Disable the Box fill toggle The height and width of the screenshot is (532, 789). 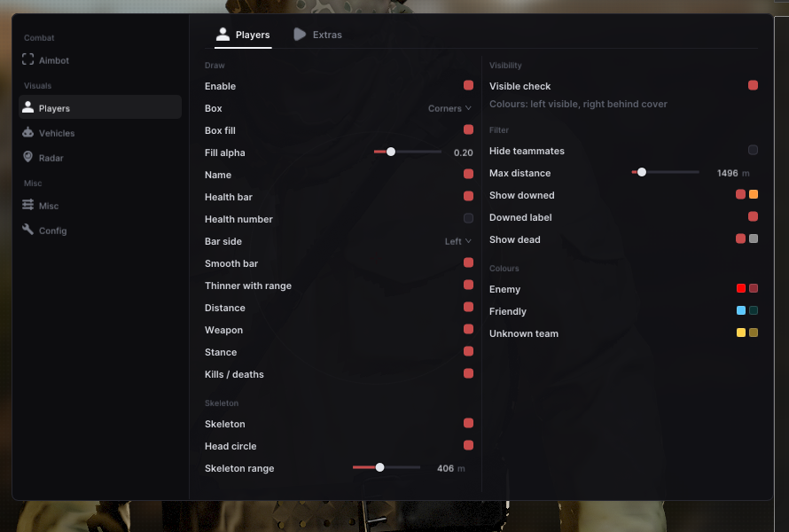(x=468, y=129)
